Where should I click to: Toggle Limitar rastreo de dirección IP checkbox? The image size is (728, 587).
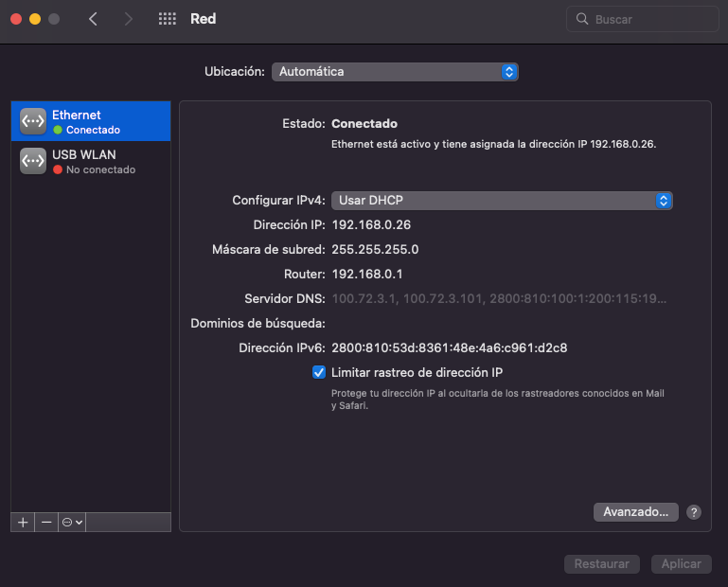pyautogui.click(x=319, y=372)
